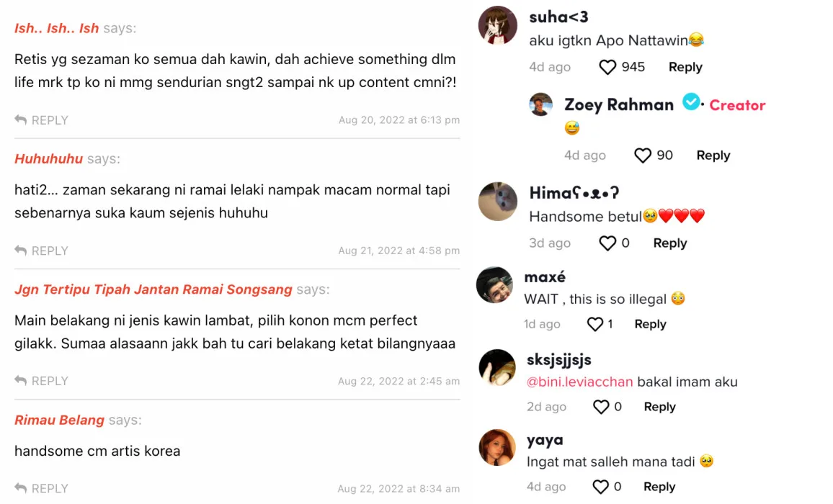This screenshot has width=833, height=504.
Task: Open 'Jgn Tertipu Tipah Jantan Ramai Songsang' author name
Action: pyautogui.click(x=153, y=289)
